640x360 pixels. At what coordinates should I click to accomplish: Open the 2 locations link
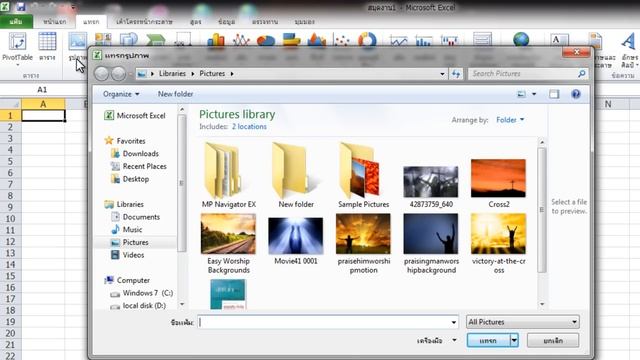pos(249,127)
